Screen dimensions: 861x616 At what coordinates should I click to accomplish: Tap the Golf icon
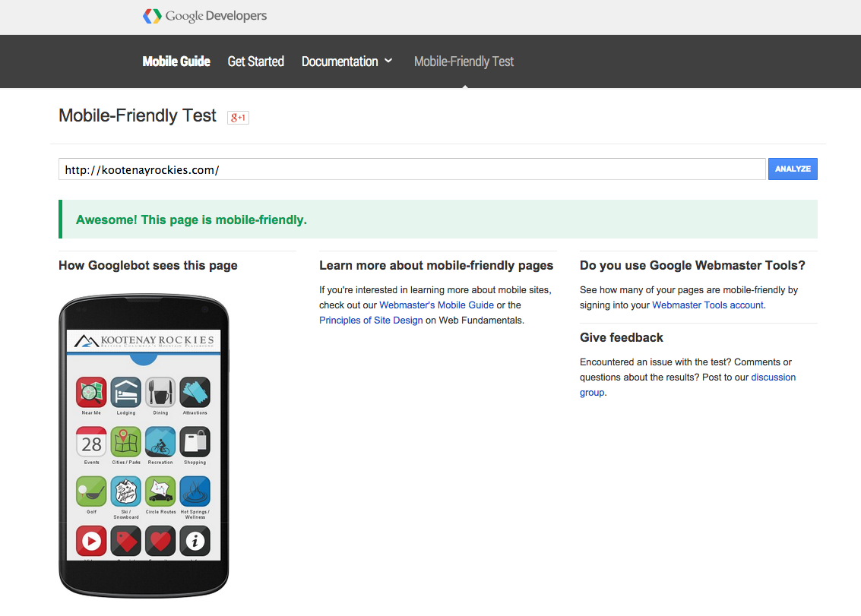[x=91, y=491]
